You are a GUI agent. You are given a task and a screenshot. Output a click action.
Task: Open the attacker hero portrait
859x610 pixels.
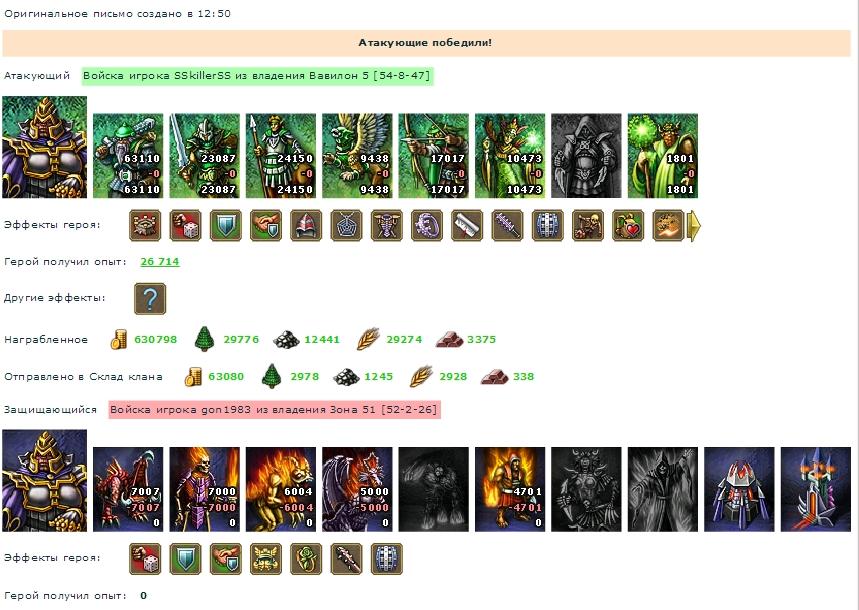(44, 147)
